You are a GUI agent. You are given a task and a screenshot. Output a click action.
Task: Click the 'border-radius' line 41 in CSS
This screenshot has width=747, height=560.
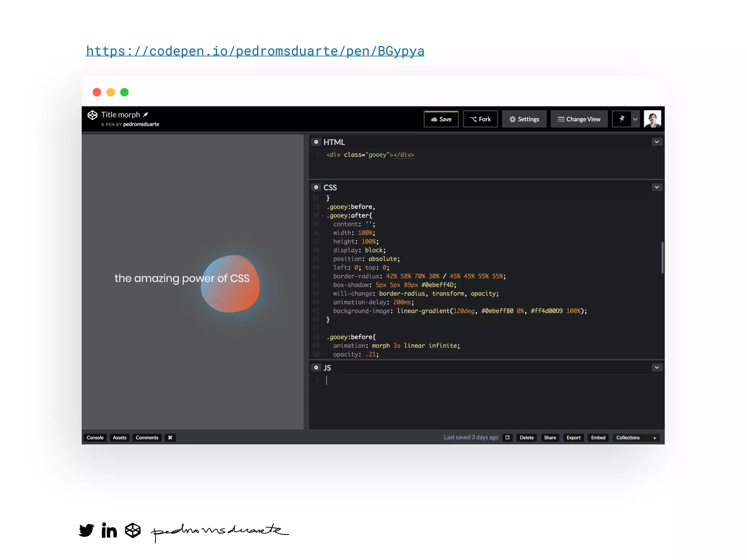(419, 276)
